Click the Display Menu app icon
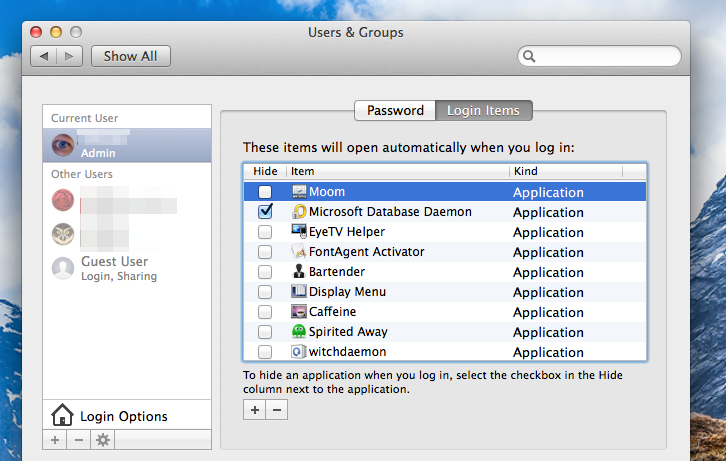726x461 pixels. tap(298, 292)
